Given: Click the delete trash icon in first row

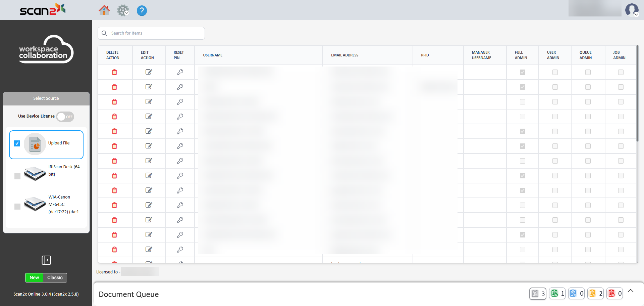Looking at the screenshot, I should click(114, 72).
